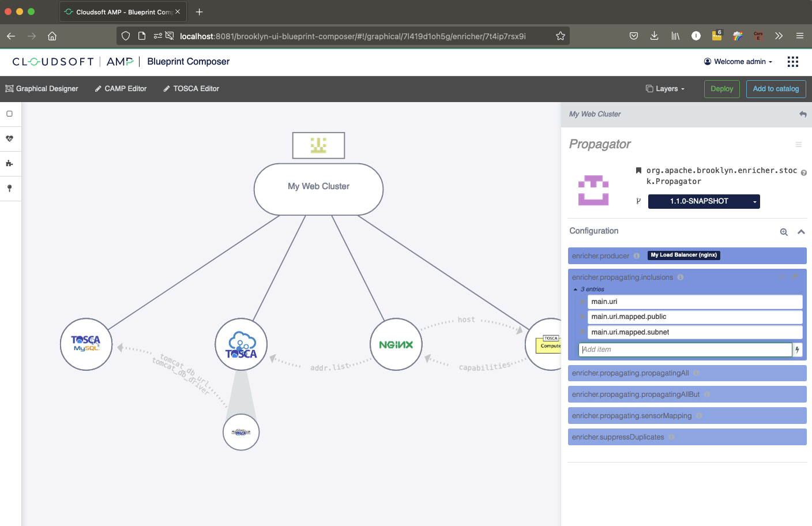Show more browser extensions chevron
This screenshot has height=526, width=812.
point(779,36)
